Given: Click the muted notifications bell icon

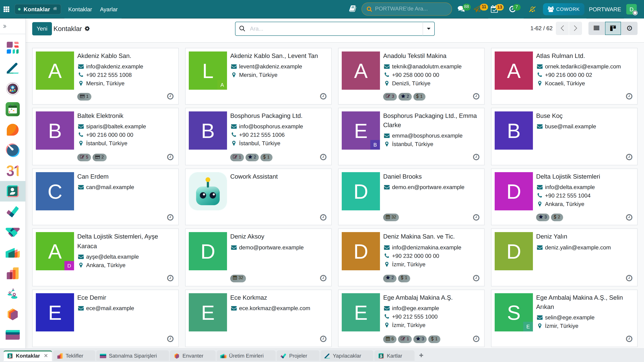Looking at the screenshot, I should coord(532,9).
